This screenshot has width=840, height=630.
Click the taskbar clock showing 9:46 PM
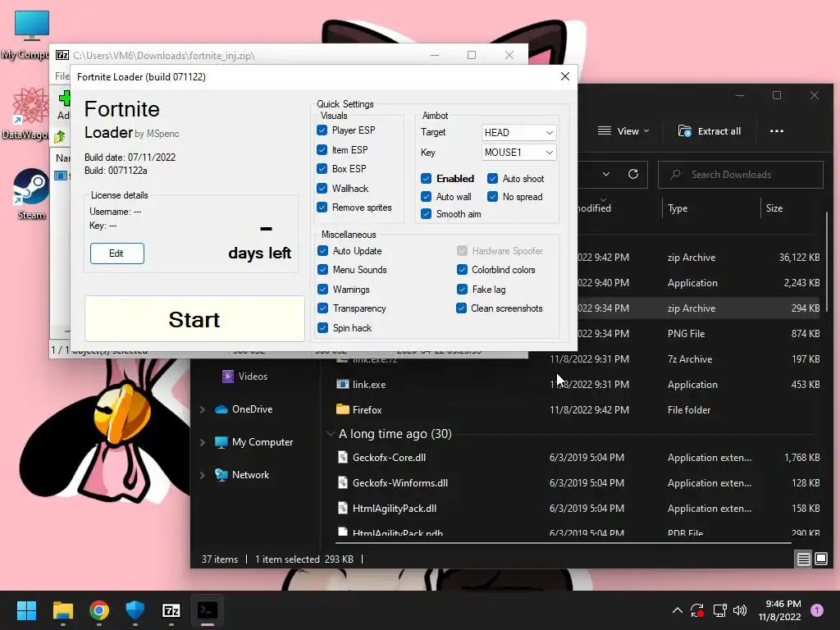pos(779,610)
